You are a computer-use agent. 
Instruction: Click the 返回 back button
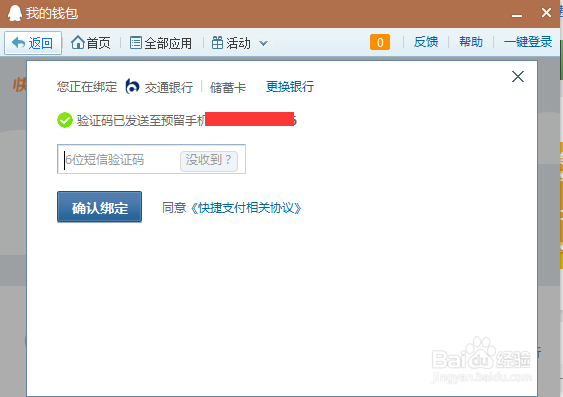tap(33, 43)
